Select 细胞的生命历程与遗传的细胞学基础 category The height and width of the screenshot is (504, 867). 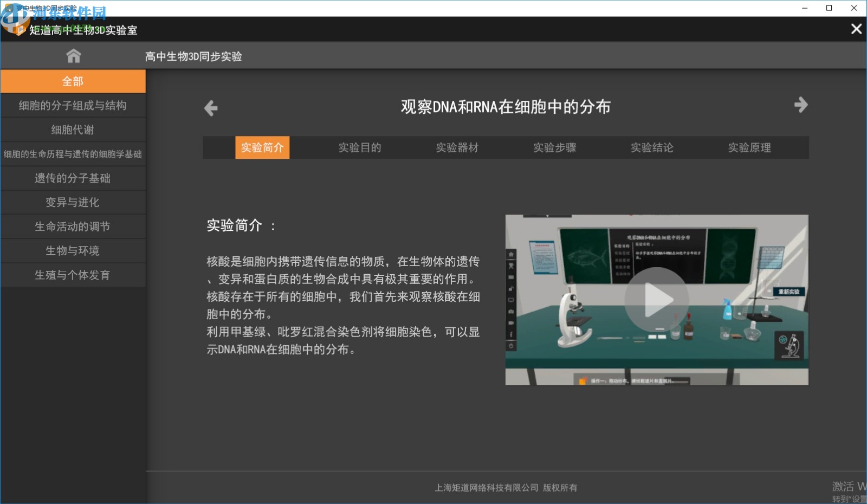click(73, 154)
